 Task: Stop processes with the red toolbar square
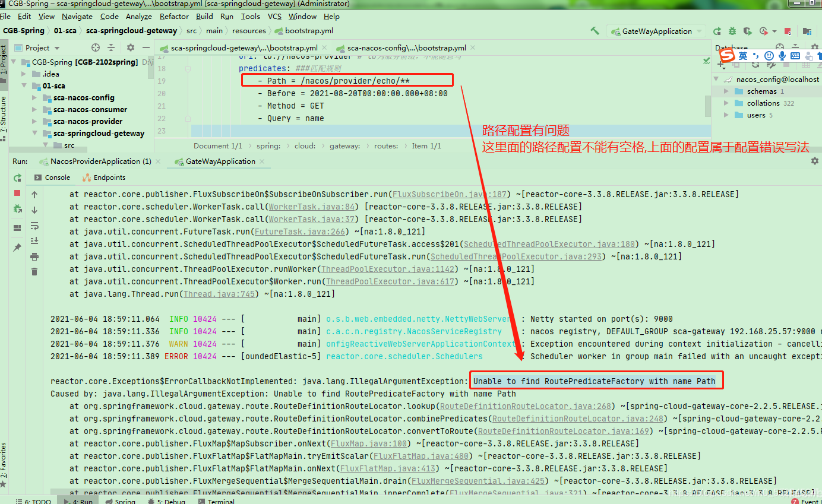[x=788, y=31]
